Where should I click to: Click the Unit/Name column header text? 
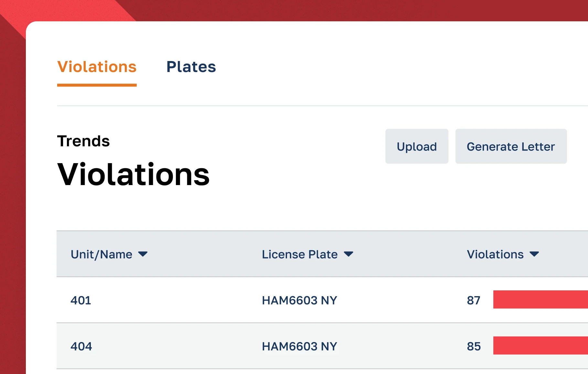[101, 255]
